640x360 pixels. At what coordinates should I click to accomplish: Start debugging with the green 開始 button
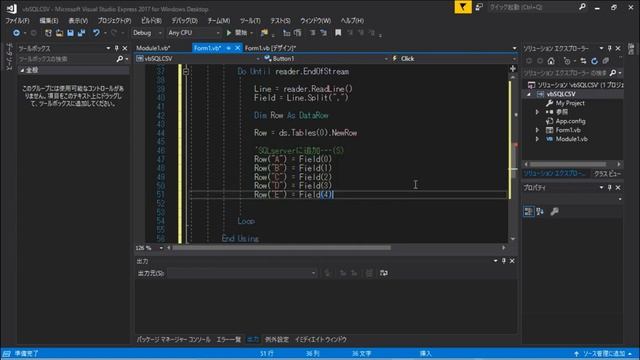tap(237, 33)
